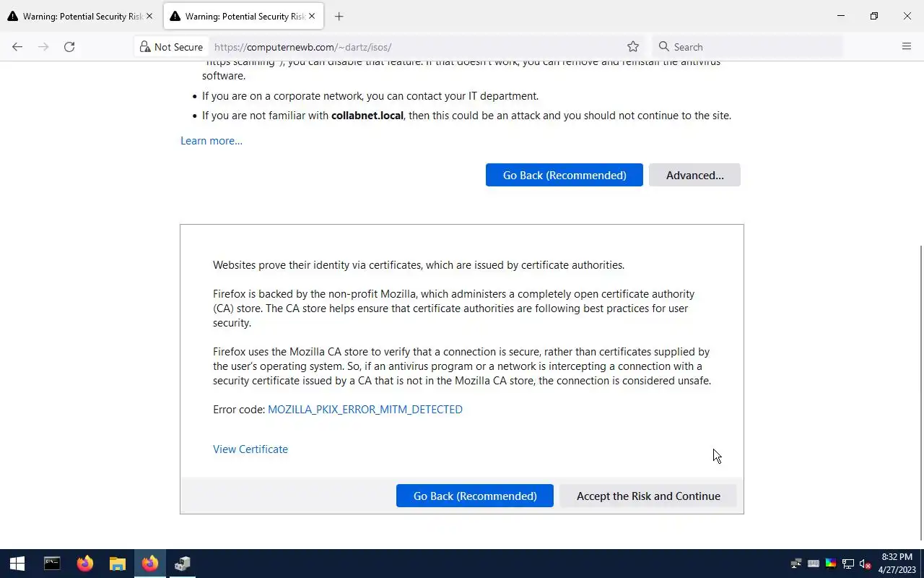924x578 pixels.
Task: Restore down the Firefox window
Action: 874,16
